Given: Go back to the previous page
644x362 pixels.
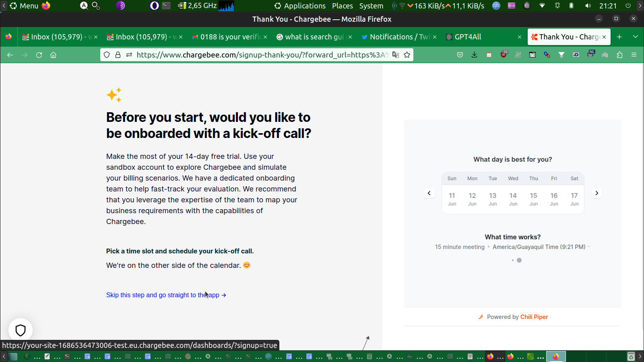Looking at the screenshot, I should [x=10, y=55].
